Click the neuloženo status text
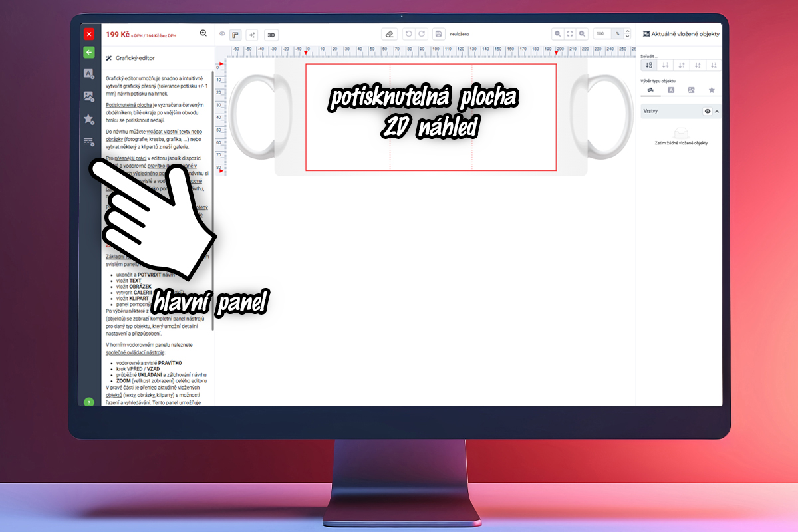This screenshot has height=532, width=798. coord(458,34)
